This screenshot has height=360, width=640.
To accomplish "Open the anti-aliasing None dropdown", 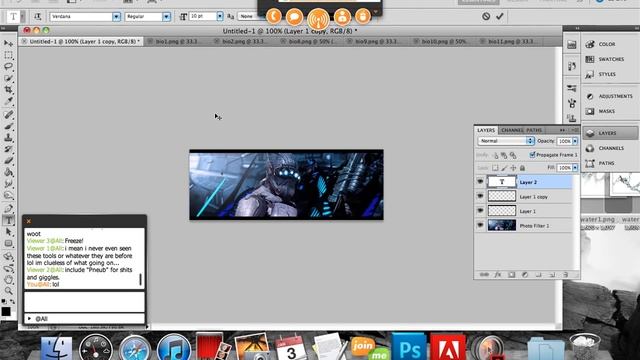I will 251,16.
